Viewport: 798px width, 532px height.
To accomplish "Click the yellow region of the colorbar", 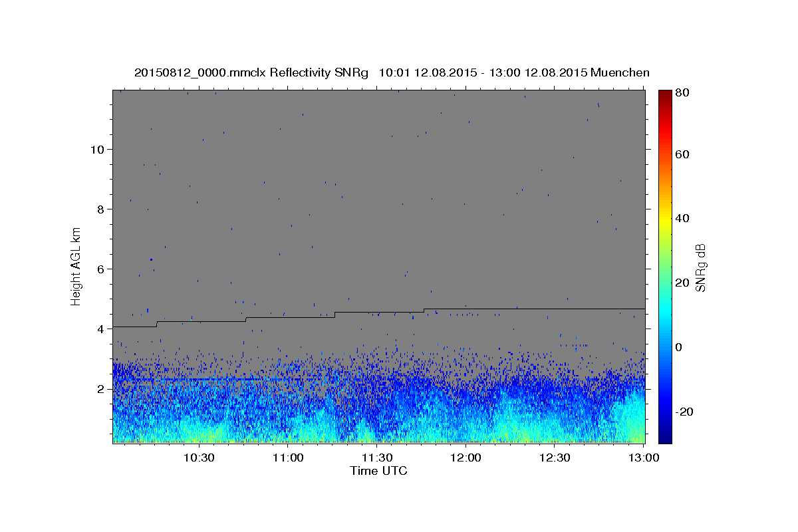I will [x=665, y=218].
